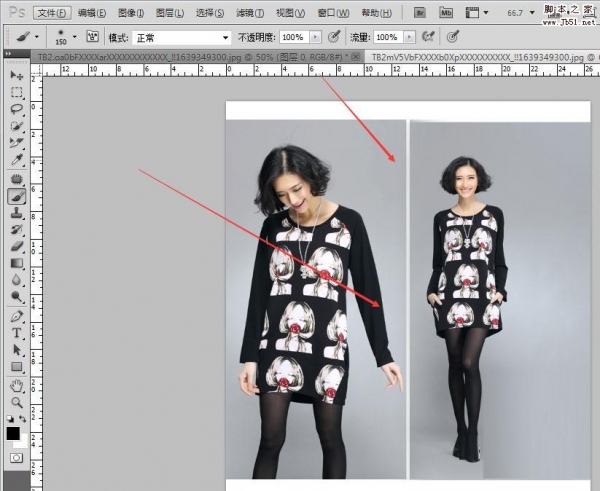
Task: Select the Horizontal Type tool
Action: click(16, 333)
